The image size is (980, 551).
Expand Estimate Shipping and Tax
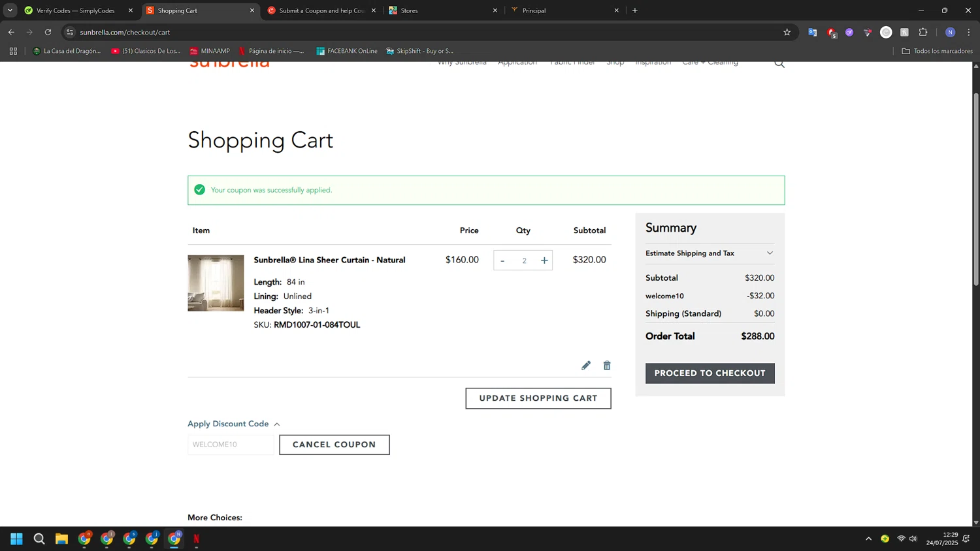710,253
